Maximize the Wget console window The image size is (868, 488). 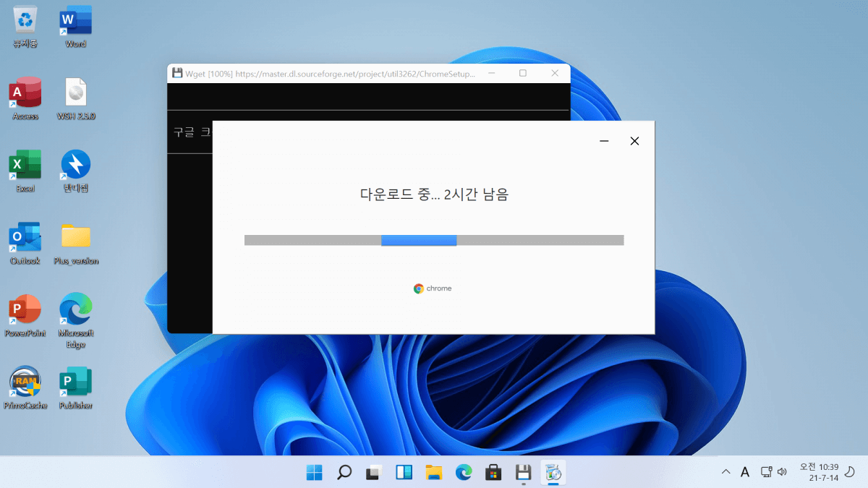(x=523, y=73)
